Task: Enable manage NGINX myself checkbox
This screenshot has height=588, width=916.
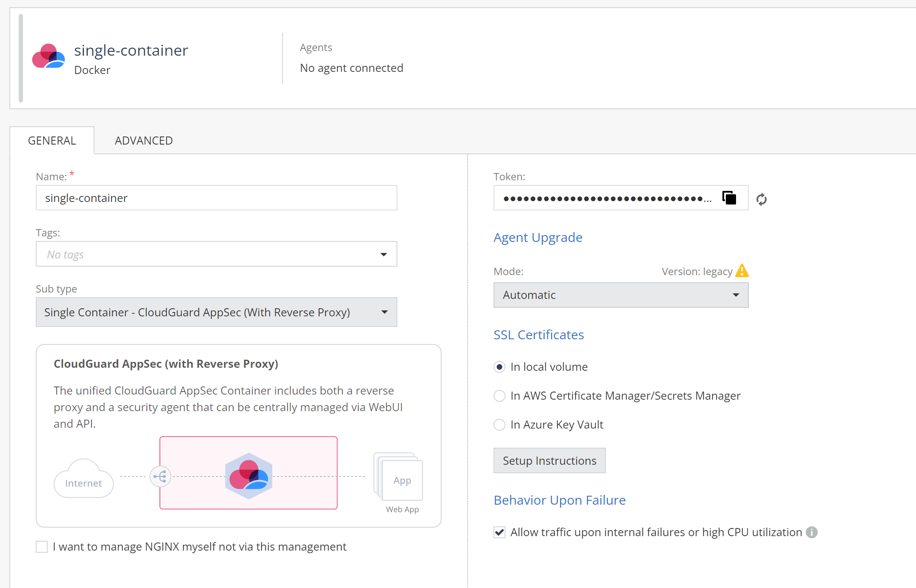Action: click(x=42, y=547)
